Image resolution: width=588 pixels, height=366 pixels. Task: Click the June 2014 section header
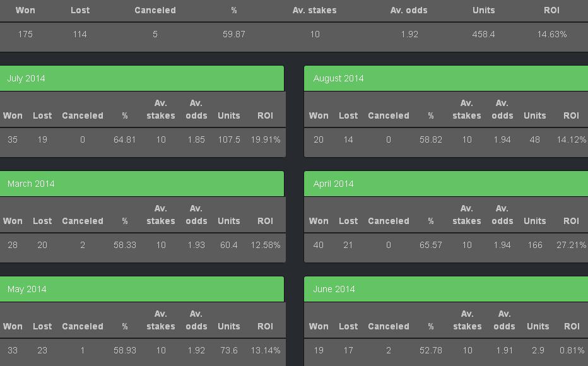[445, 290]
